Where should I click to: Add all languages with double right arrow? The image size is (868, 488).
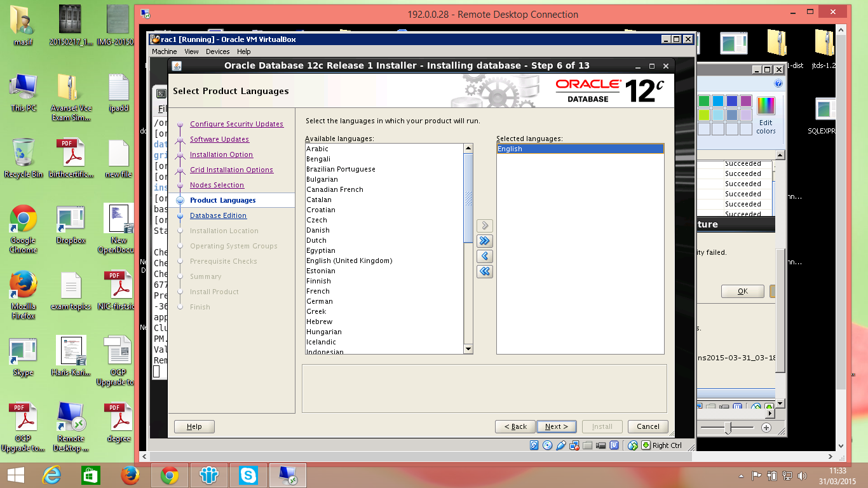485,241
